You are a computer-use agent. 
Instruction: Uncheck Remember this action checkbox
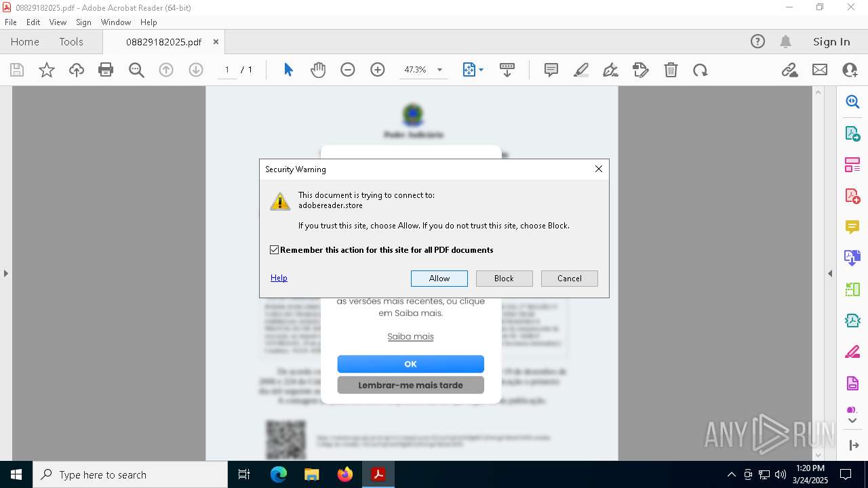point(274,250)
